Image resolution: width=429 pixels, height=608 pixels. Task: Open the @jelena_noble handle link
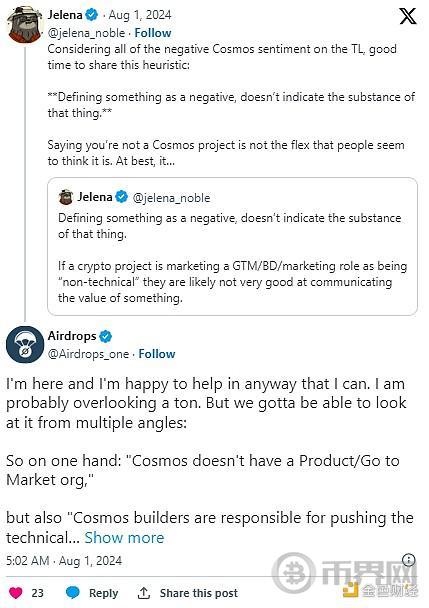(x=86, y=33)
